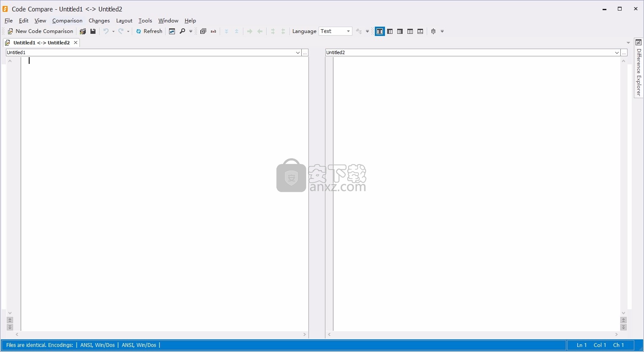644x352 pixels.
Task: Click the structure comparison icon after Language box
Action: (x=359, y=31)
